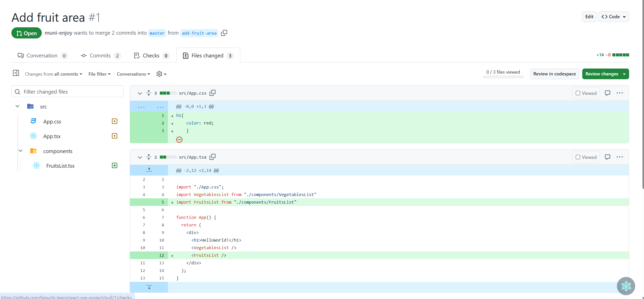Open the Checks tab

point(151,56)
